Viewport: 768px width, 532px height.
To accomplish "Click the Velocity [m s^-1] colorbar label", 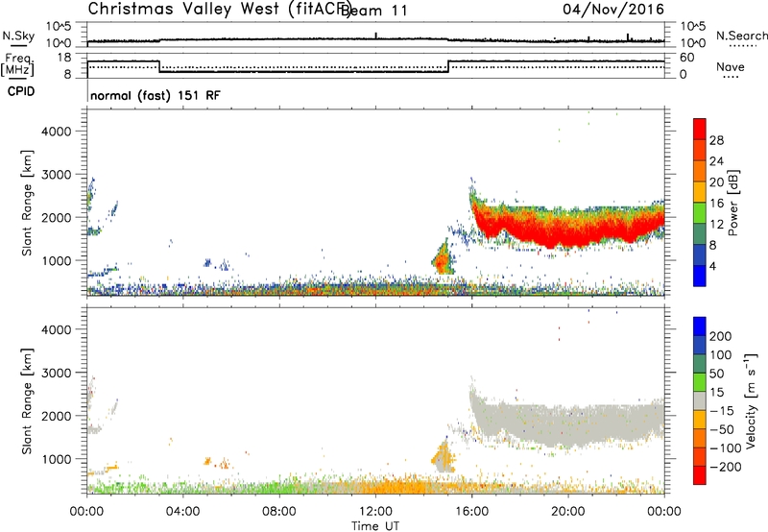I will click(751, 400).
